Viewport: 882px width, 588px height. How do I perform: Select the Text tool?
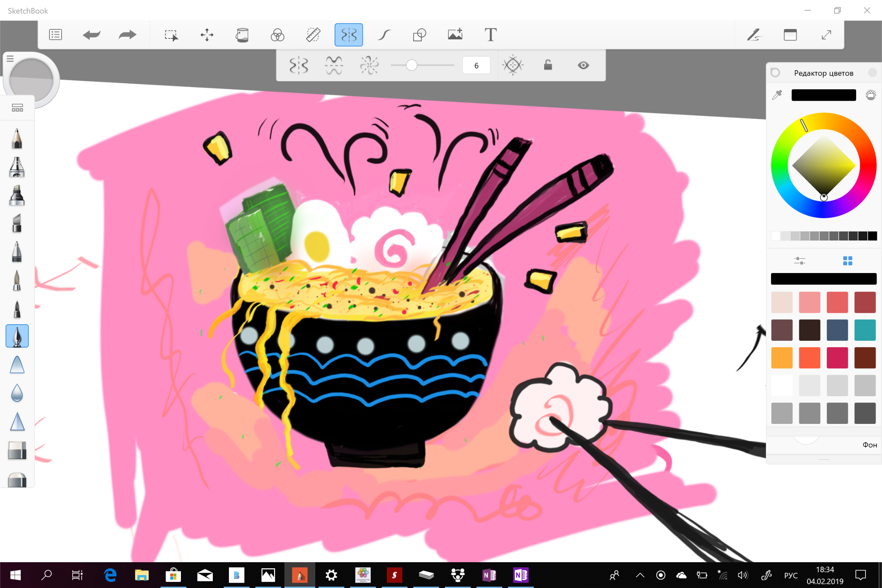(x=491, y=35)
